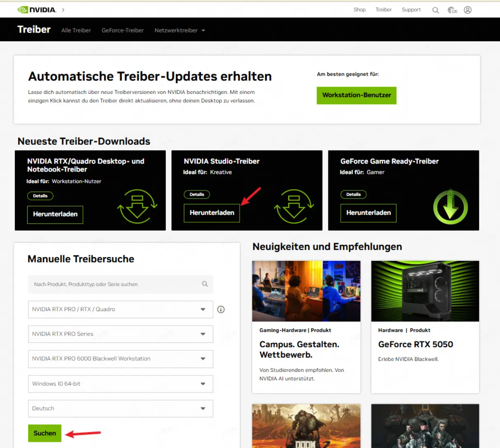Open the Campus. Gestalten. Wettbewerb. card image
The image size is (500, 448).
[306, 291]
